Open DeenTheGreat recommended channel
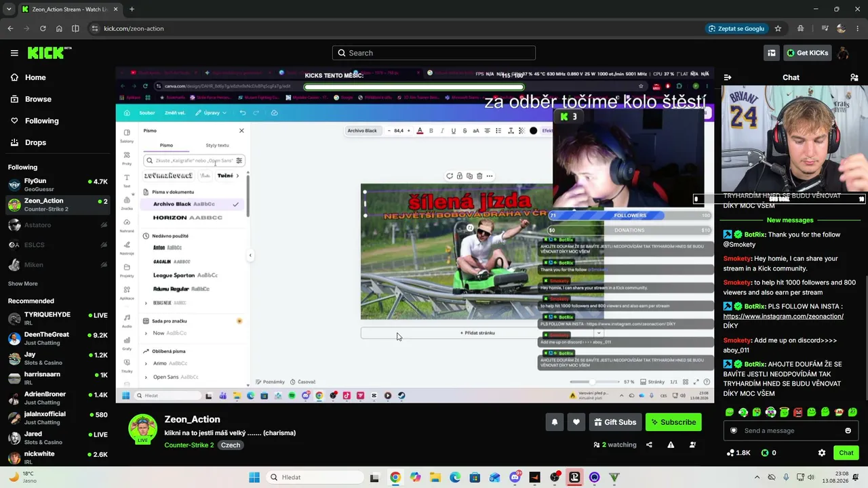Screen dimensions: 868x488 58,338
